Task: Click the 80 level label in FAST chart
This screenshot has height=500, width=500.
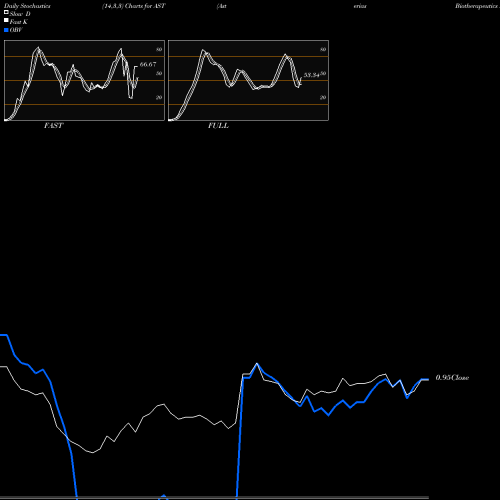Action: pyautogui.click(x=159, y=49)
